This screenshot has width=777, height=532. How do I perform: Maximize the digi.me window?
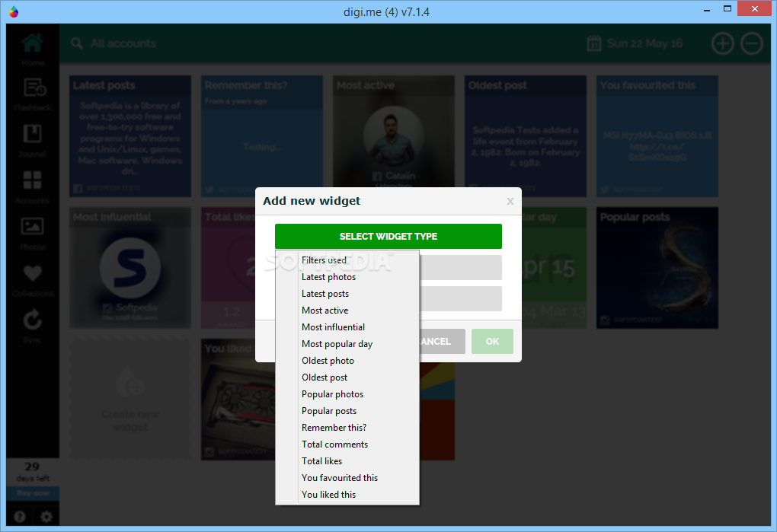click(x=727, y=9)
